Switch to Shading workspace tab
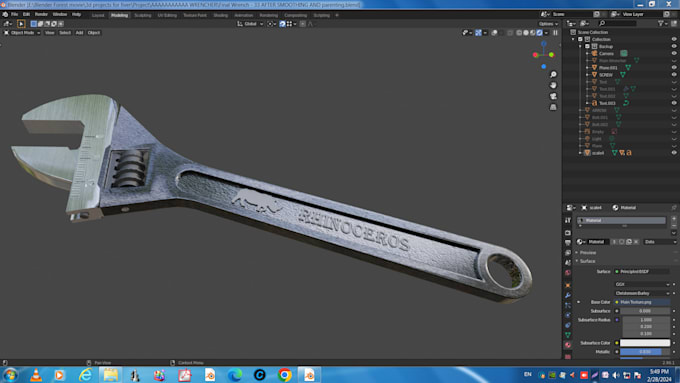 (220, 15)
